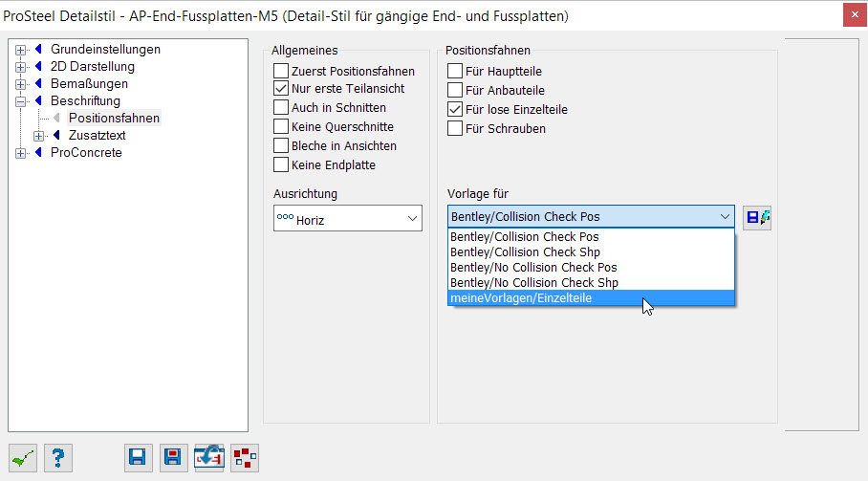Click the load template icon with blue arrow
Screen dimensions: 868x481
click(x=208, y=458)
